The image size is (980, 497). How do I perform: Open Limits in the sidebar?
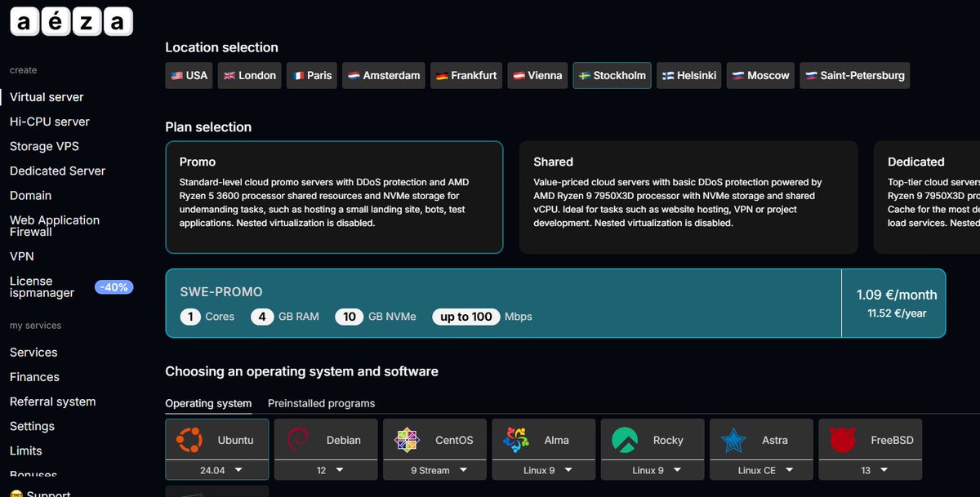click(x=25, y=450)
